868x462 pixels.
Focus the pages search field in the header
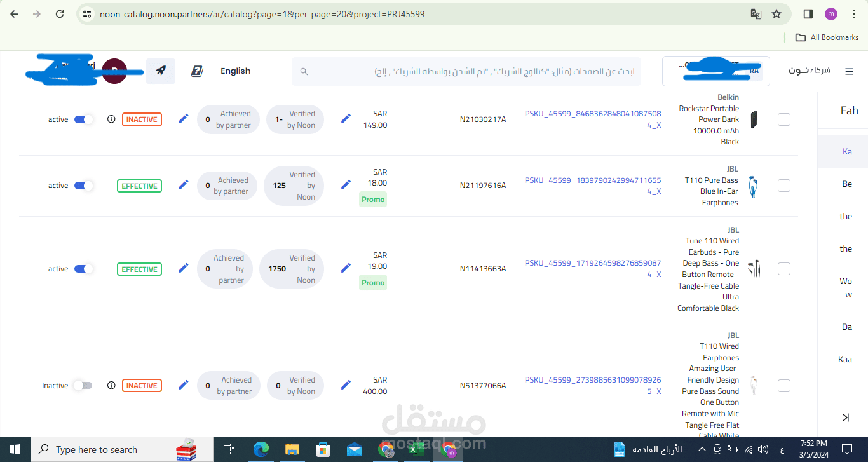(466, 71)
